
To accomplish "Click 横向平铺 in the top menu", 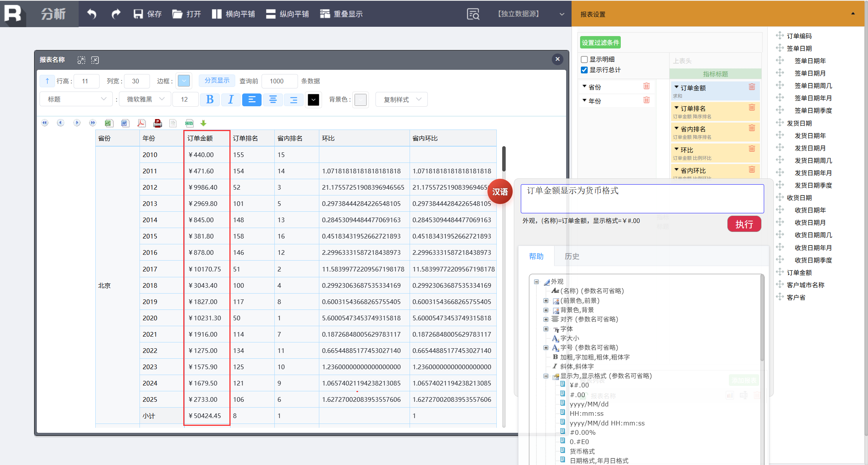I will coord(233,14).
